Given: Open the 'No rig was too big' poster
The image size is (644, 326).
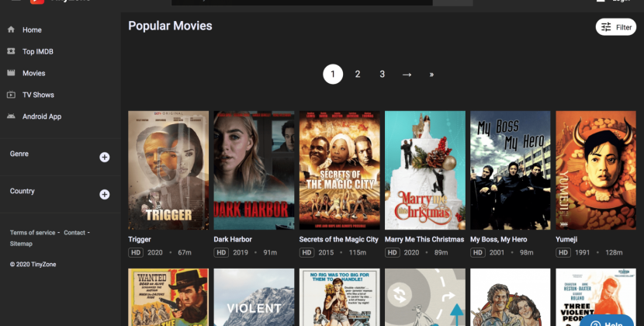Looking at the screenshot, I should coord(340,297).
